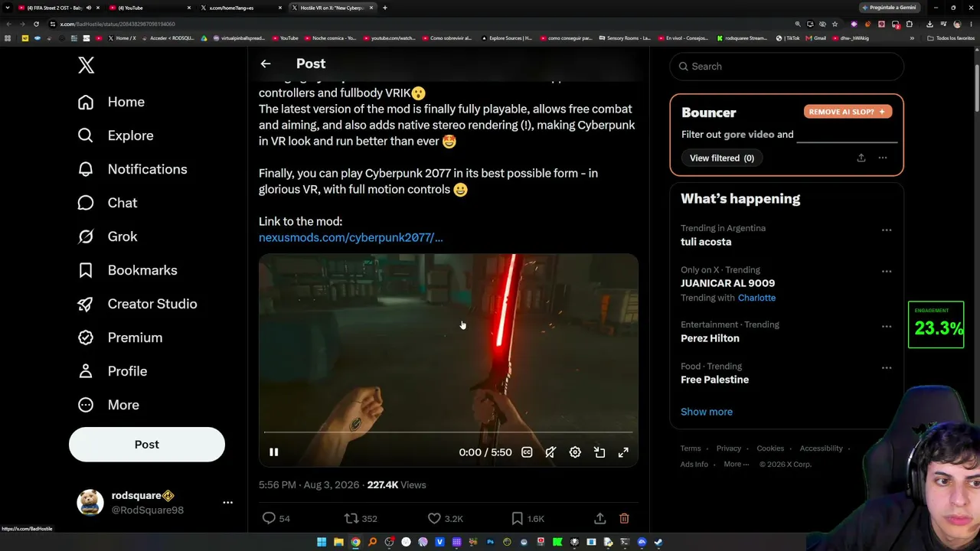This screenshot has width=980, height=551.
Task: Click Pregúntale a Gemini button
Action: (x=889, y=8)
